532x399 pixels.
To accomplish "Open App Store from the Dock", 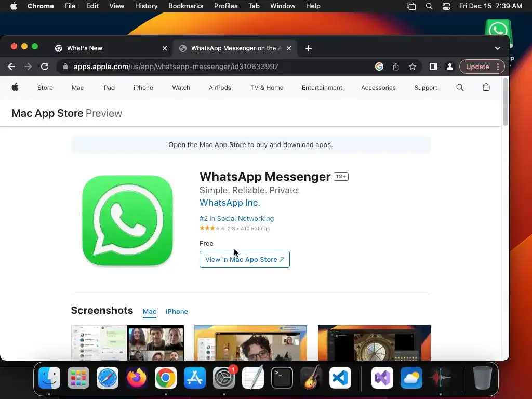I will click(x=195, y=378).
